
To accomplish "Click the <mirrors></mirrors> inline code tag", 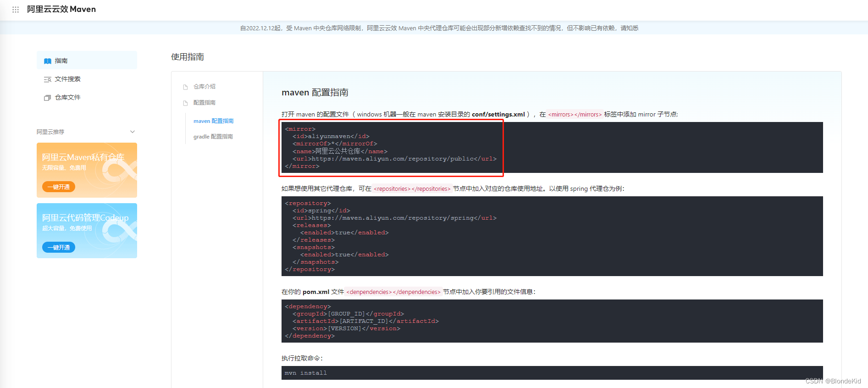I will click(575, 115).
